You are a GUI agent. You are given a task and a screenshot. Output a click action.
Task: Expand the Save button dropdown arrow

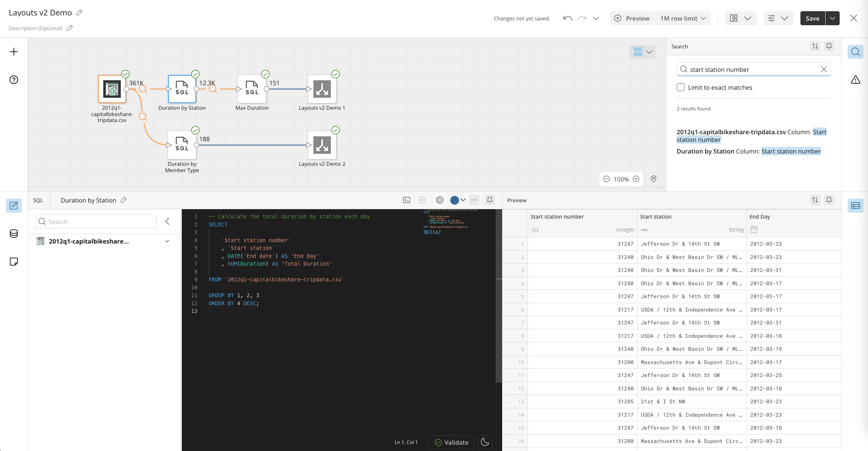click(832, 18)
